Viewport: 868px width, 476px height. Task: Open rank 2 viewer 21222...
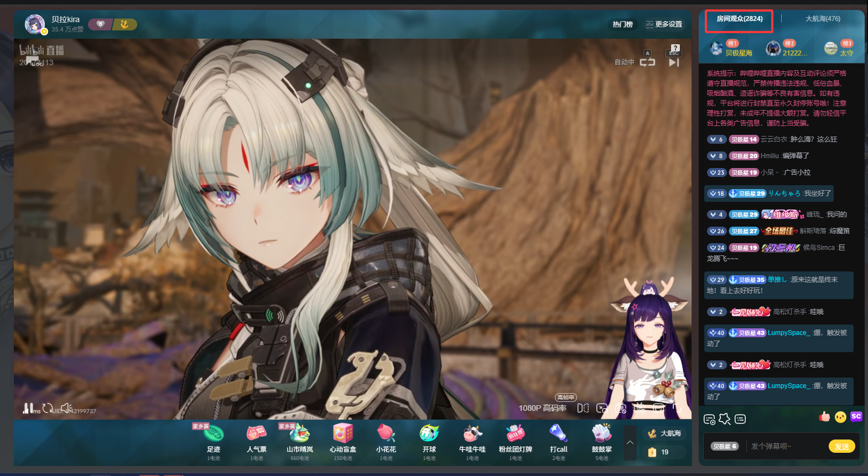787,49
